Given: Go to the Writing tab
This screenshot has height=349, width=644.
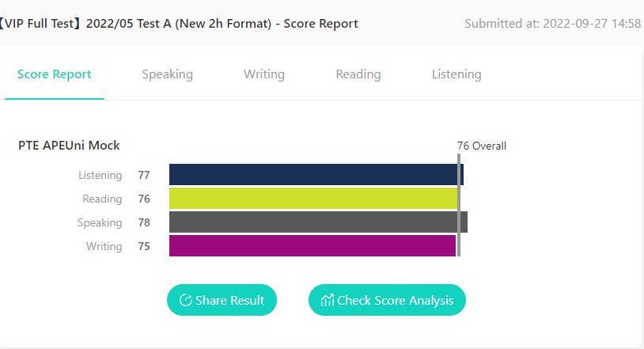Looking at the screenshot, I should [264, 74].
